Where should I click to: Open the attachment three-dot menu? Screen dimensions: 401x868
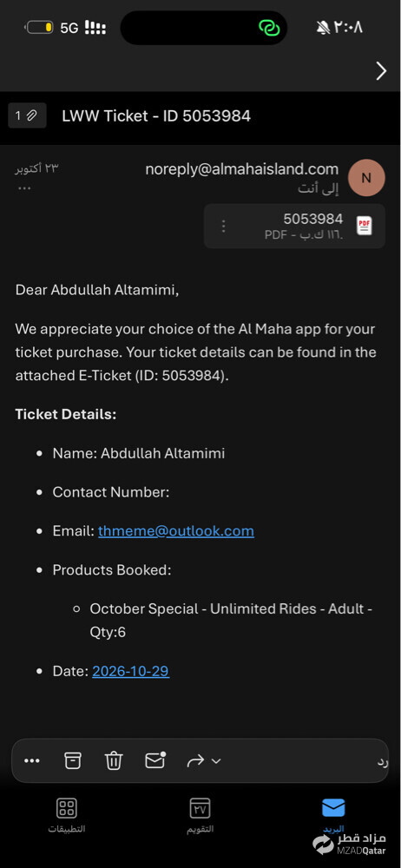pyautogui.click(x=224, y=226)
